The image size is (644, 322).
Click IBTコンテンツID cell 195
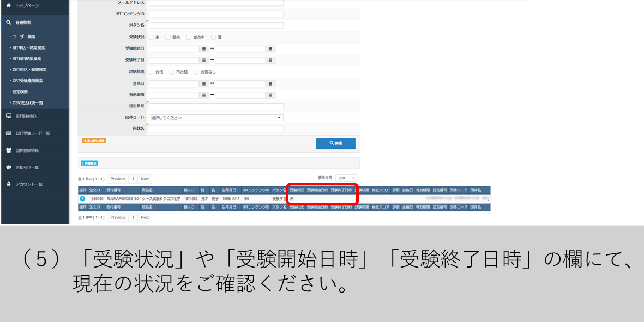246,198
